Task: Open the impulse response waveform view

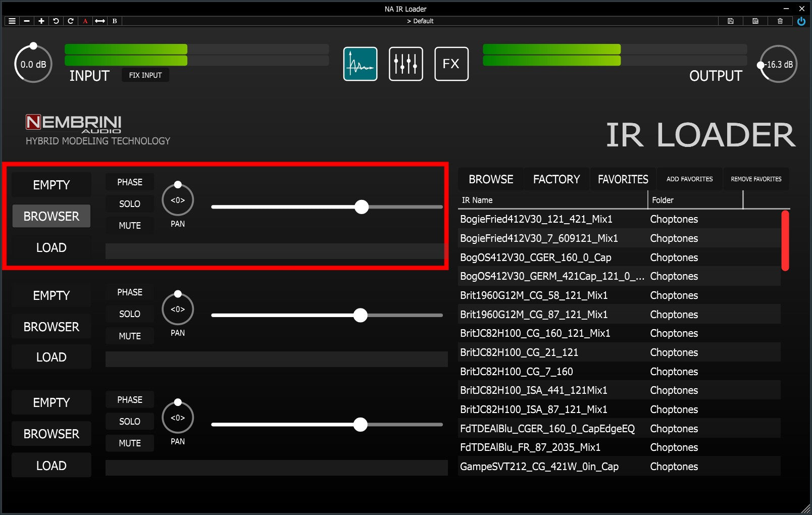Action: click(x=360, y=64)
